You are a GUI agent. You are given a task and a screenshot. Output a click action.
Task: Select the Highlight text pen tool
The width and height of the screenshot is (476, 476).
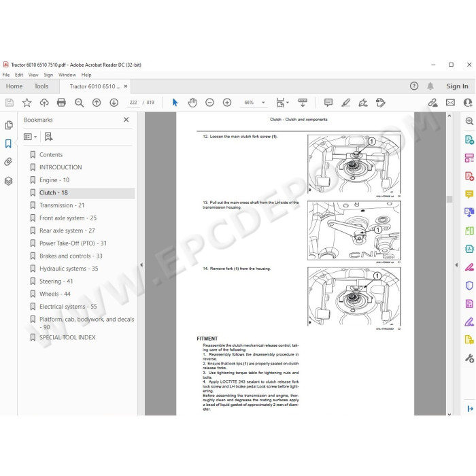(x=345, y=103)
